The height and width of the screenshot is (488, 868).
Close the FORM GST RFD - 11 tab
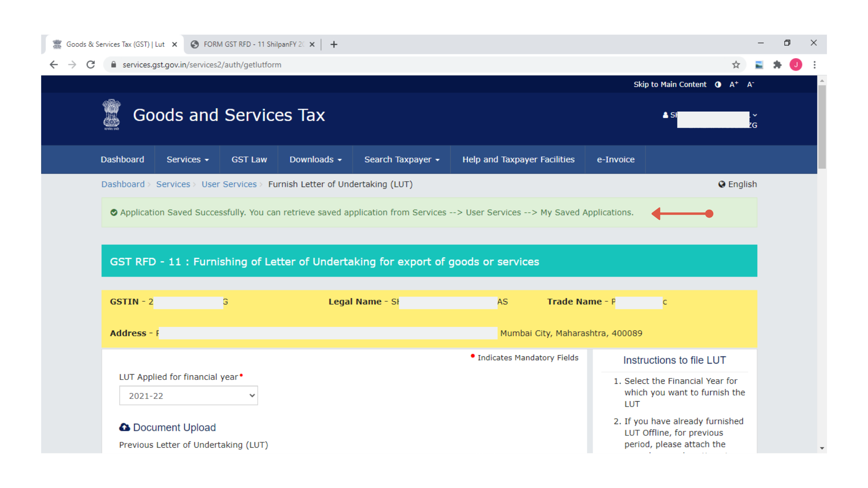[x=312, y=45]
